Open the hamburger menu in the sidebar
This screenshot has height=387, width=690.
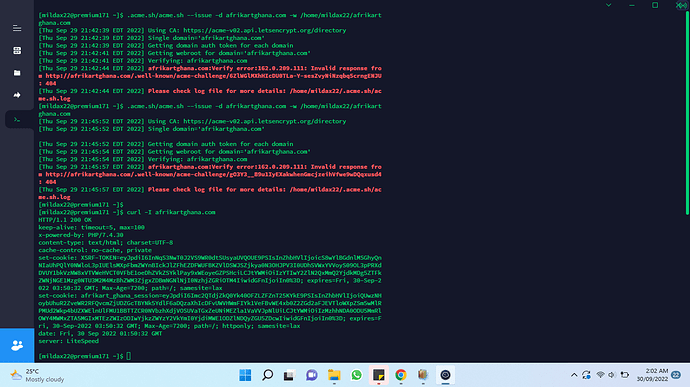17,28
